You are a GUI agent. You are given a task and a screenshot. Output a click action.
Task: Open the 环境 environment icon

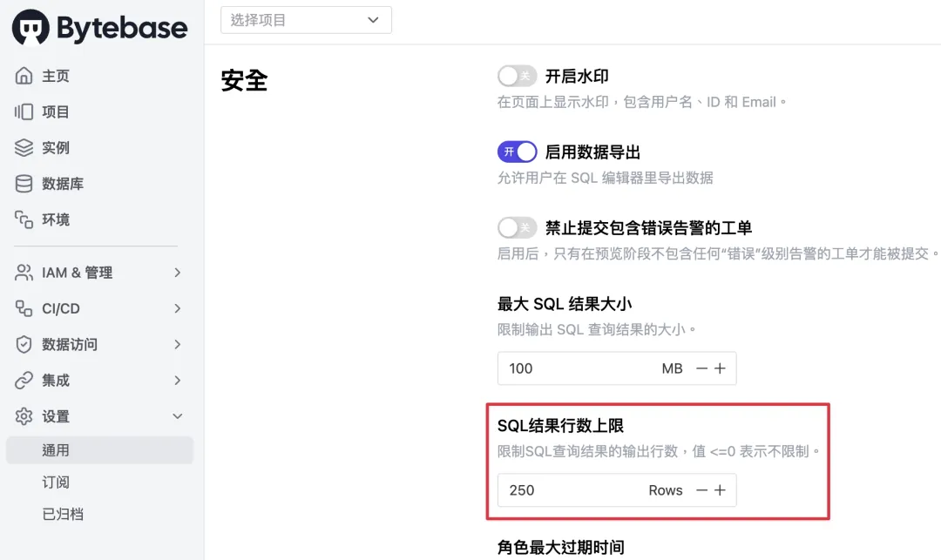24,219
